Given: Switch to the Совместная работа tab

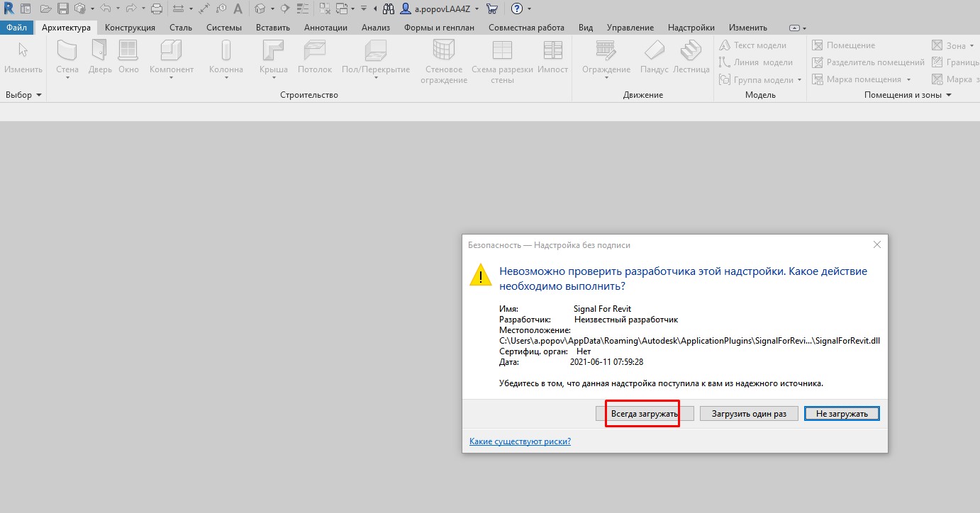Looking at the screenshot, I should tap(527, 28).
